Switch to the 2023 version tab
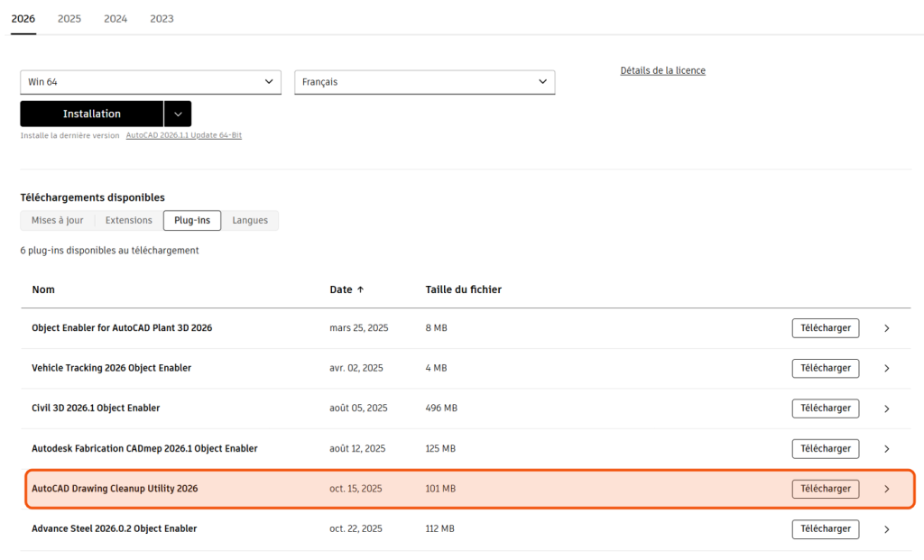924x560 pixels. tap(162, 19)
